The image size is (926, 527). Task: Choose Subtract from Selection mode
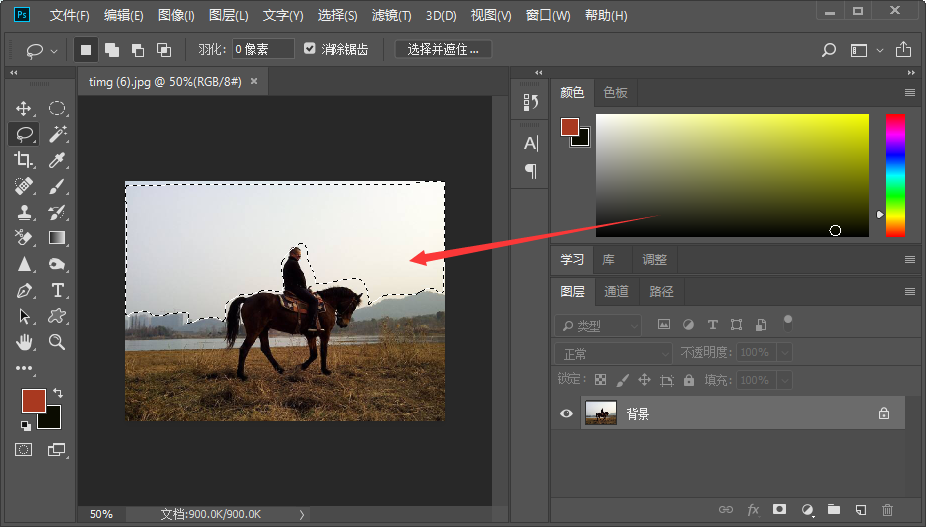click(x=138, y=50)
